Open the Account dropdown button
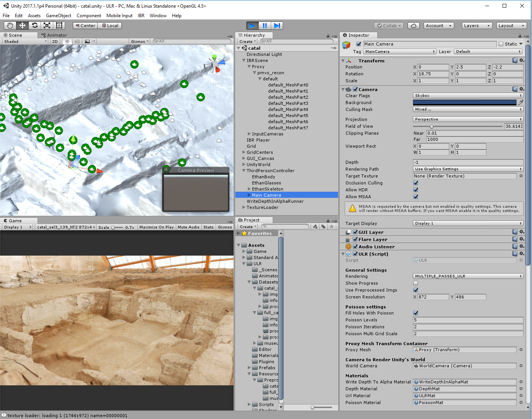Viewport: 532px width, 419px height. click(x=439, y=26)
